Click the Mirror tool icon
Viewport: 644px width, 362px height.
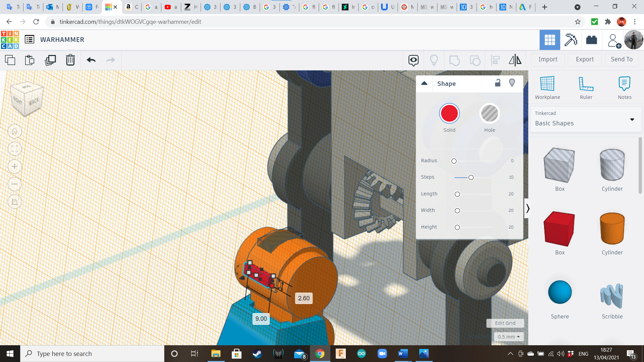515,60
